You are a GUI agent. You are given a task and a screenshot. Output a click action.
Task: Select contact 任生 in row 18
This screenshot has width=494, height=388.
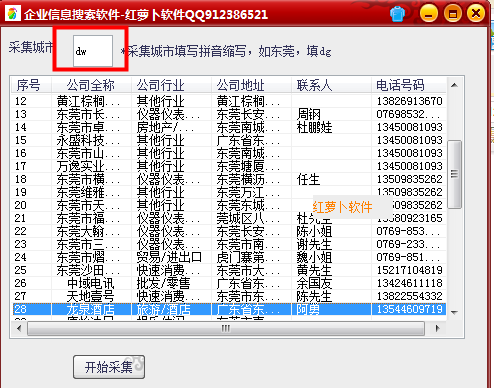(x=308, y=179)
